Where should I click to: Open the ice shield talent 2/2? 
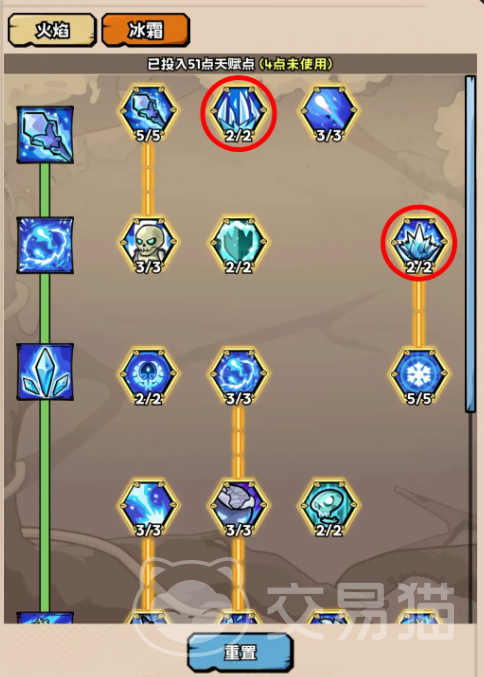click(238, 245)
